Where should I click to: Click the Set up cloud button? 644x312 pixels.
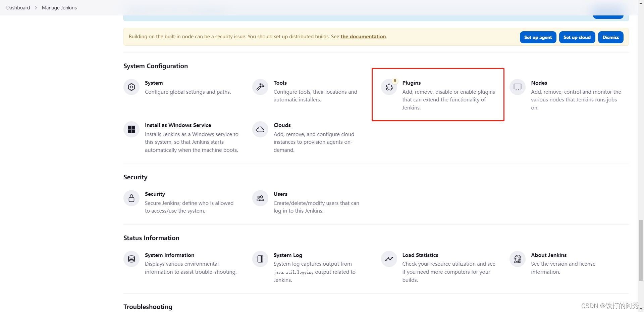pyautogui.click(x=577, y=37)
